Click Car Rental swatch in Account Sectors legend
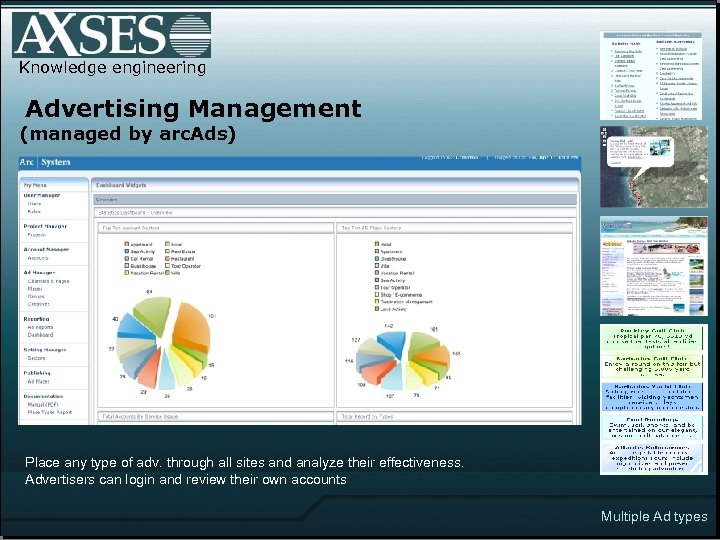 (x=127, y=259)
